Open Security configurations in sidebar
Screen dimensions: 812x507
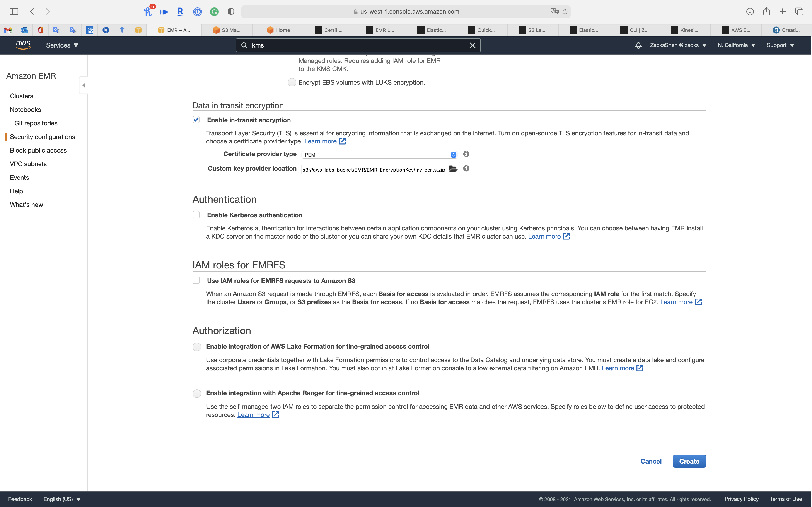click(x=42, y=137)
